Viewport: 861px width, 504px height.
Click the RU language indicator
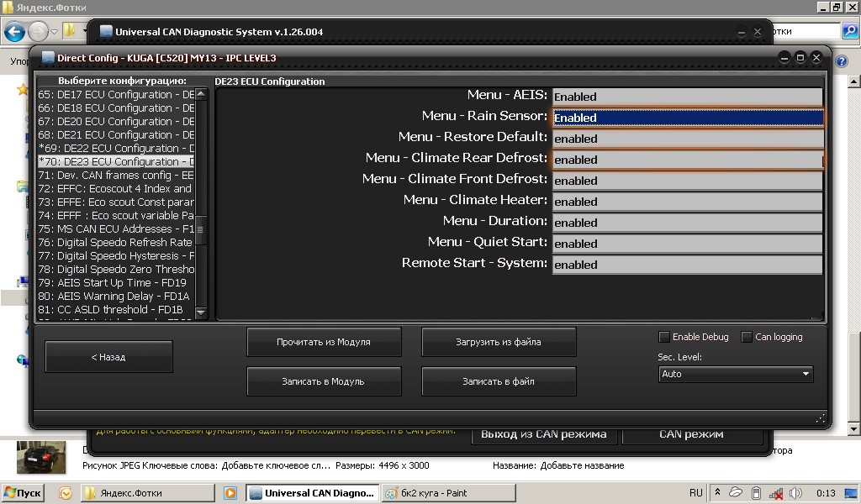point(695,493)
